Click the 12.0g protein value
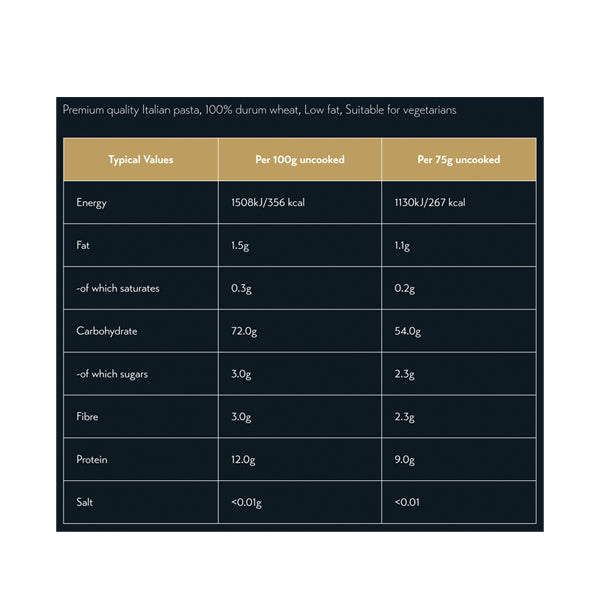Image resolution: width=600 pixels, height=600 pixels. click(244, 460)
